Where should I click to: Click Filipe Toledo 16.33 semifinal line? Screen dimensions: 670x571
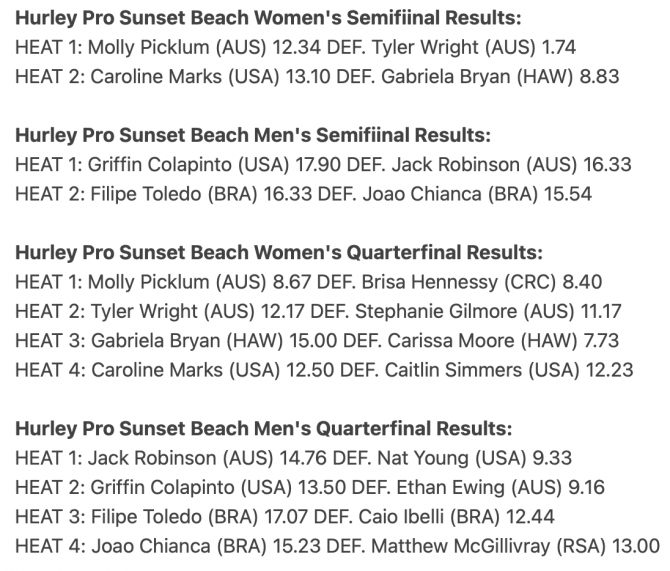[x=303, y=194]
